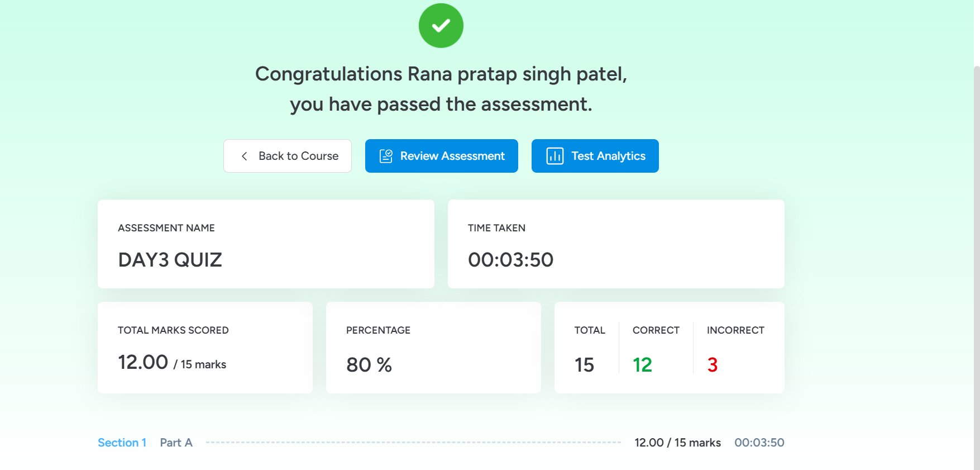The image size is (980, 470).
Task: Click the clipboard icon on Review Assessment
Action: click(x=386, y=156)
